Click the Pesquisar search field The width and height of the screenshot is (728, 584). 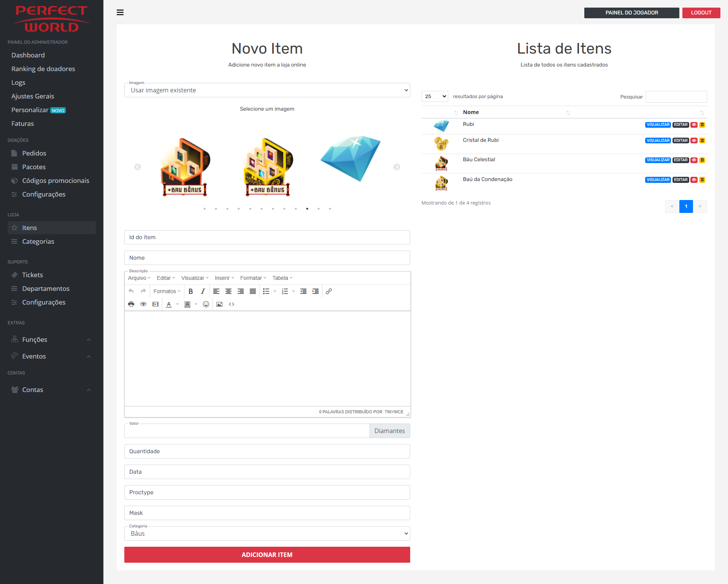676,97
